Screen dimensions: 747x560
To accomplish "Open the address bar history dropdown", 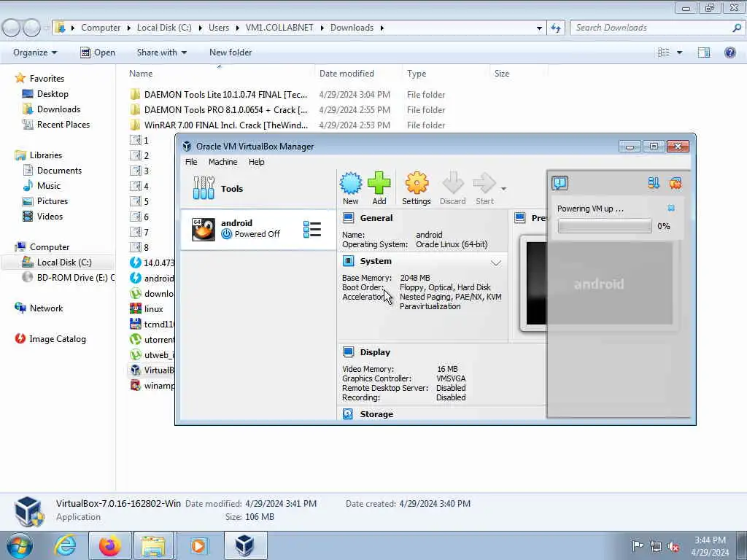I will point(539,28).
